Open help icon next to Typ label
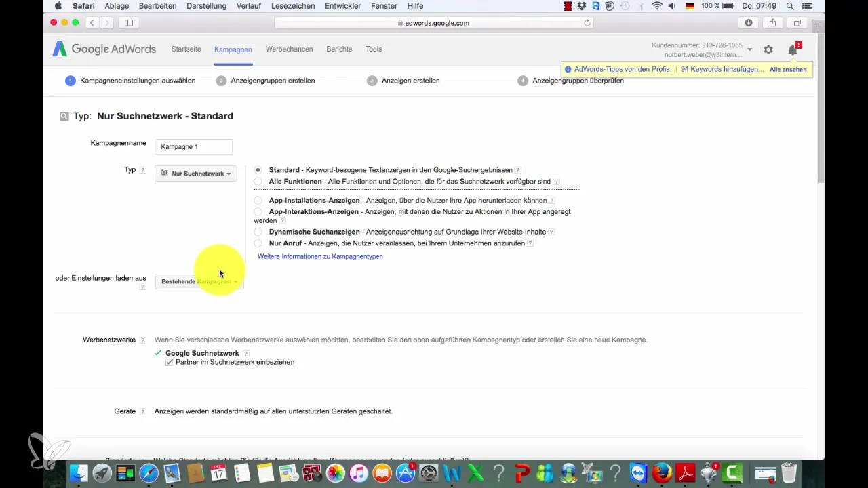This screenshot has height=488, width=868. pyautogui.click(x=142, y=170)
